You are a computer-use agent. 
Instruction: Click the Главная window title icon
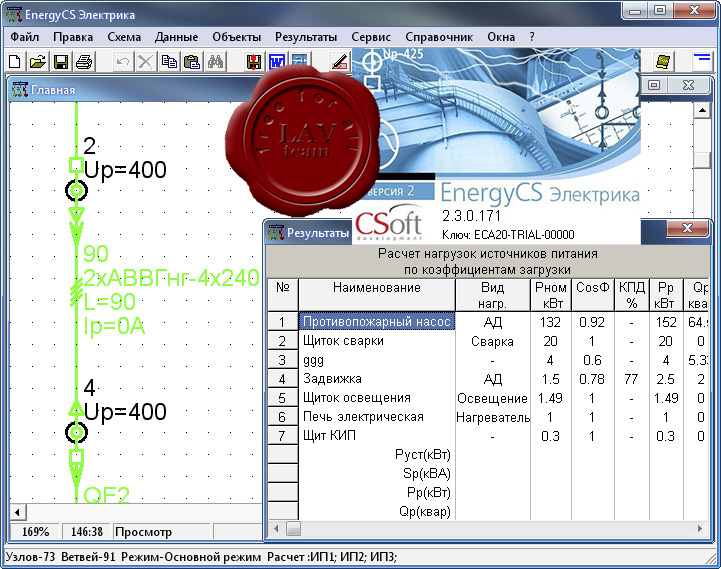tap(20, 90)
